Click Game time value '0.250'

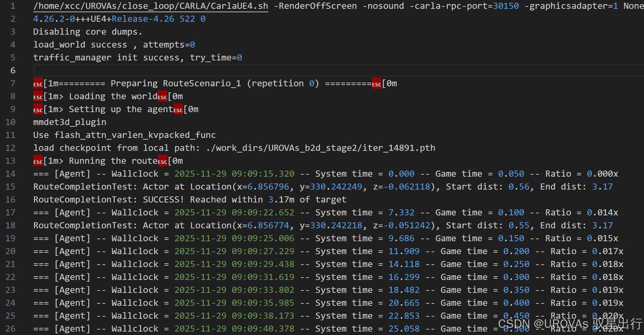(x=516, y=264)
